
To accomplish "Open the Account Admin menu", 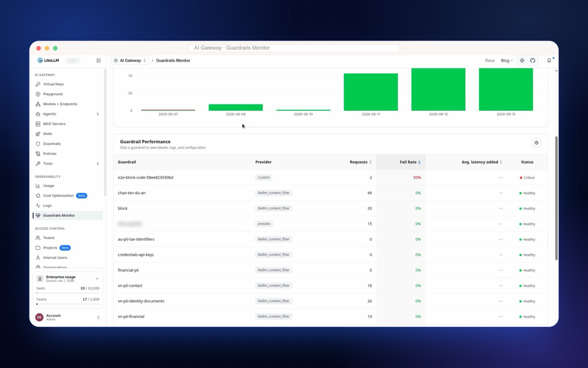I will [x=68, y=317].
